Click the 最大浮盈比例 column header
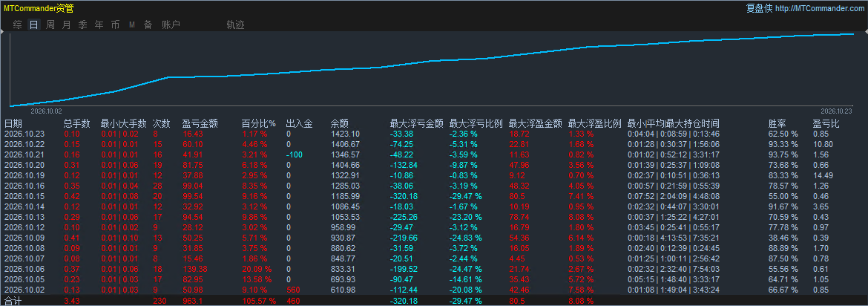The width and height of the screenshot is (868, 306). click(x=594, y=123)
